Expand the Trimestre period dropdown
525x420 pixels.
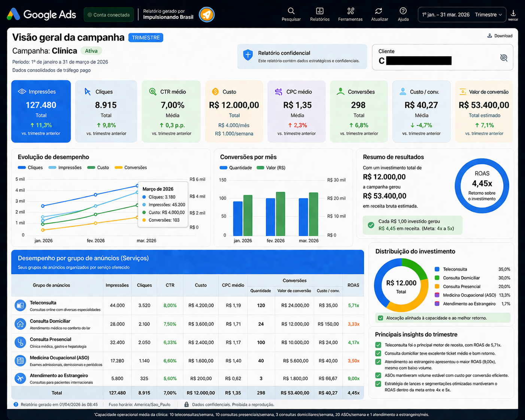pos(488,15)
